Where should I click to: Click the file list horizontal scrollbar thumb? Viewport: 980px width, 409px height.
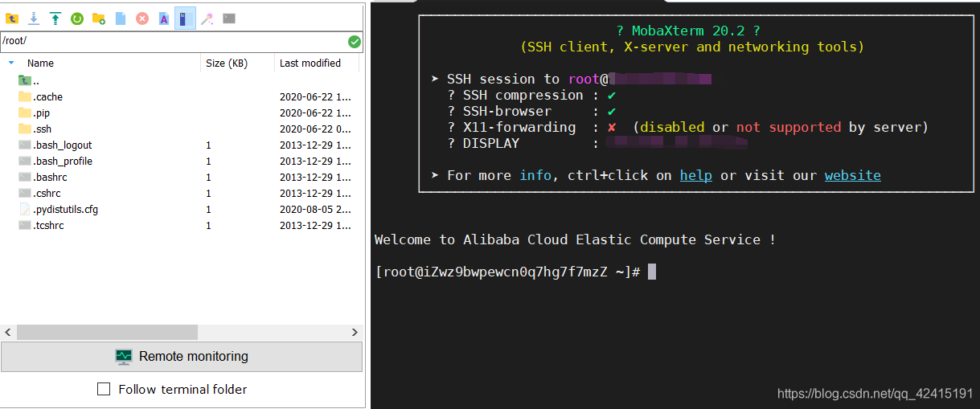point(107,332)
